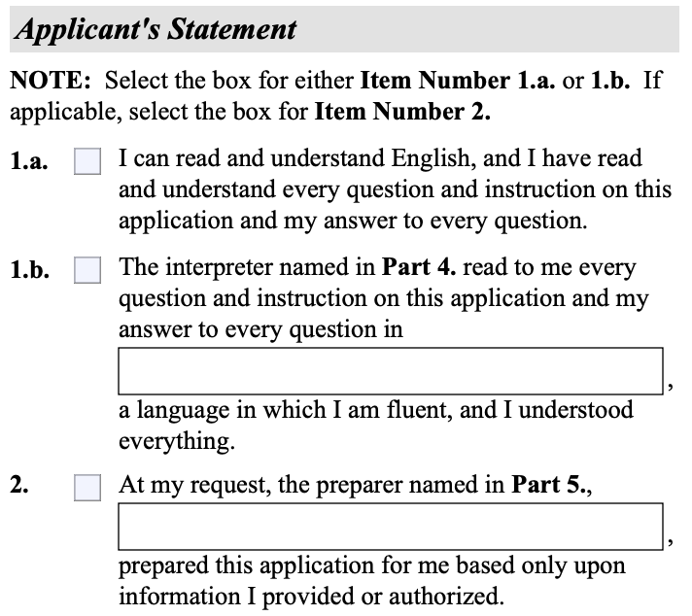Click the bold NOTE label

(51, 81)
